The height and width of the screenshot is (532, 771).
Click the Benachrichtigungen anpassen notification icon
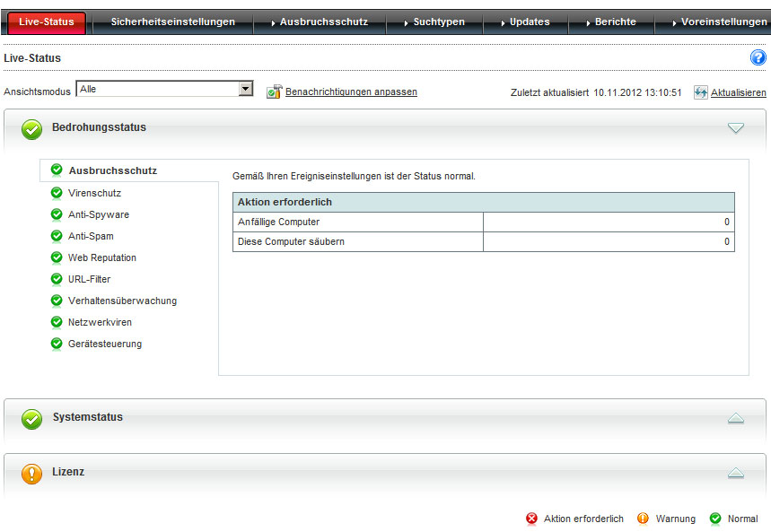(275, 92)
